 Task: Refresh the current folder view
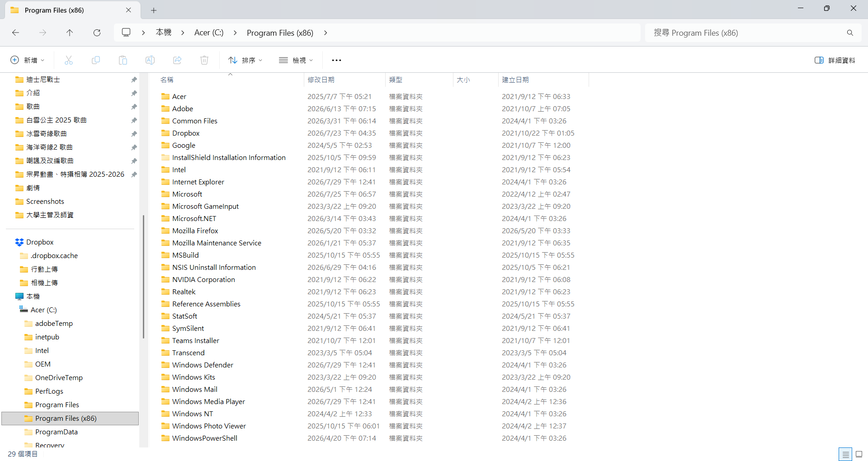(x=97, y=33)
